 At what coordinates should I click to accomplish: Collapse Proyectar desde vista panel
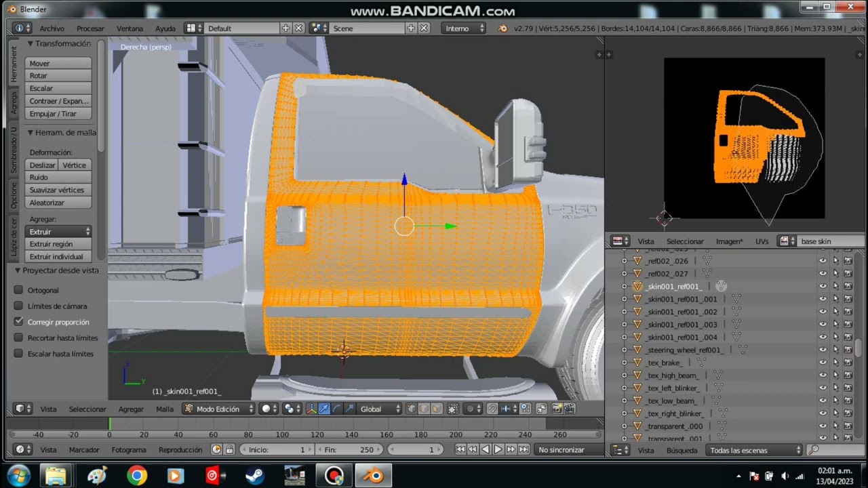click(18, 270)
